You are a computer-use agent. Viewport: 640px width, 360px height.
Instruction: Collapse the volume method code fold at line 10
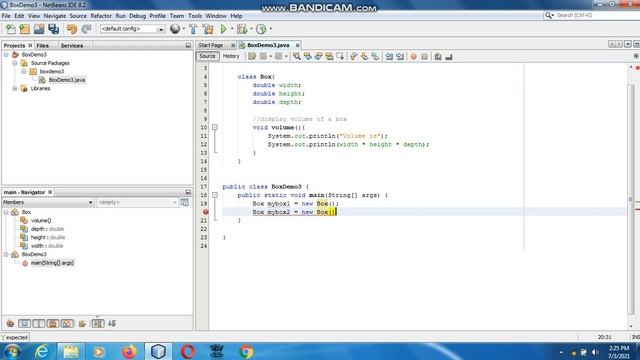[x=215, y=127]
